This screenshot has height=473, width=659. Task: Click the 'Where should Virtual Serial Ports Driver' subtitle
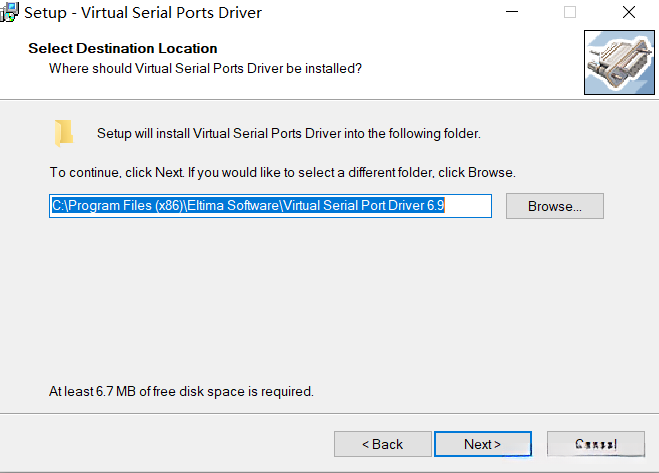point(205,68)
